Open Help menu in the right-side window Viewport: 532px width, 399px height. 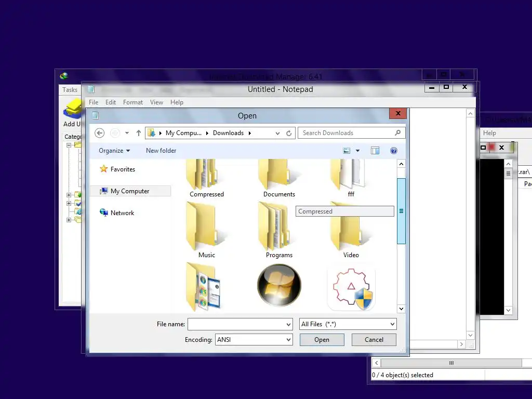tap(489, 133)
